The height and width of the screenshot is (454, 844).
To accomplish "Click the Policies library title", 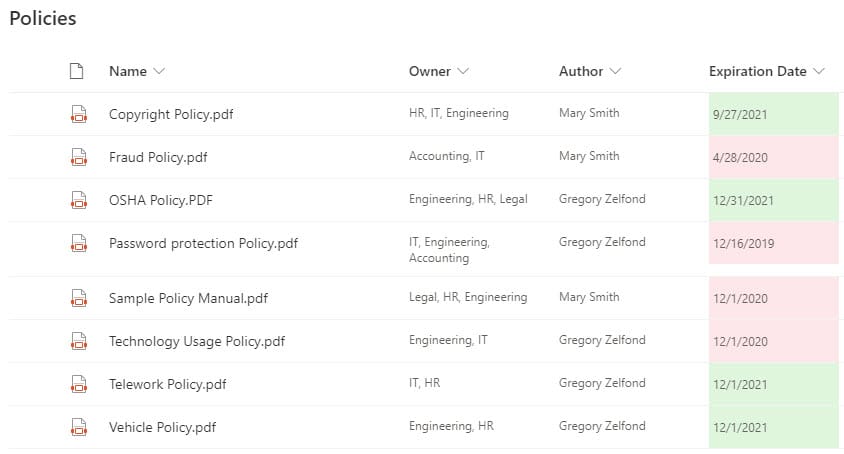I will [43, 18].
